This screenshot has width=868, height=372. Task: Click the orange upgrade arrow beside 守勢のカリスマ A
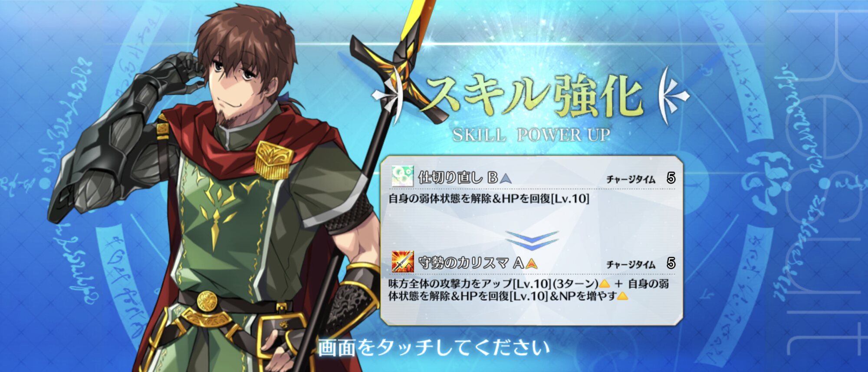click(x=532, y=263)
